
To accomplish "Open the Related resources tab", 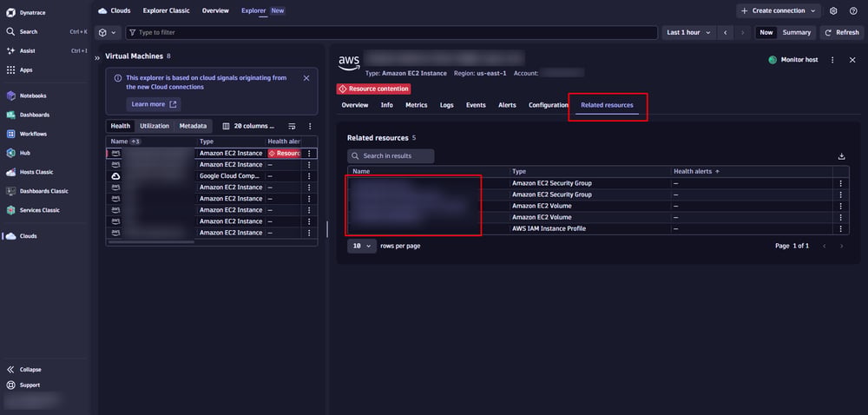I will point(607,105).
